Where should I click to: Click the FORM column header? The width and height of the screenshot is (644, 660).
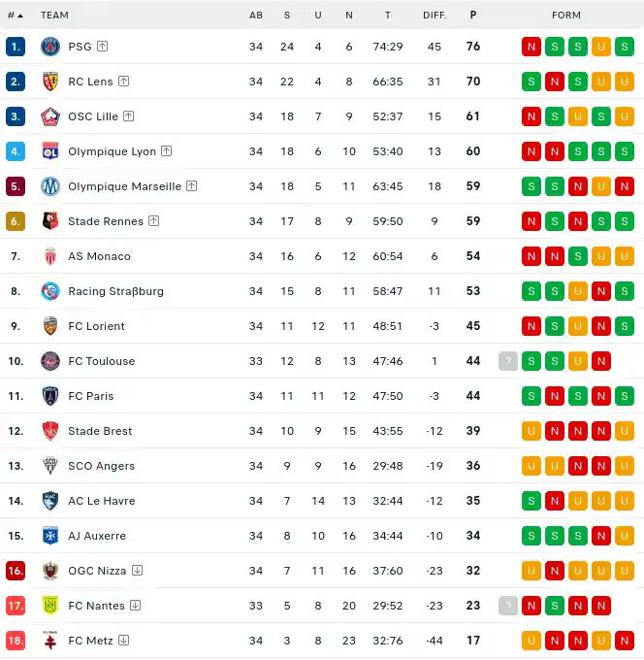(566, 16)
